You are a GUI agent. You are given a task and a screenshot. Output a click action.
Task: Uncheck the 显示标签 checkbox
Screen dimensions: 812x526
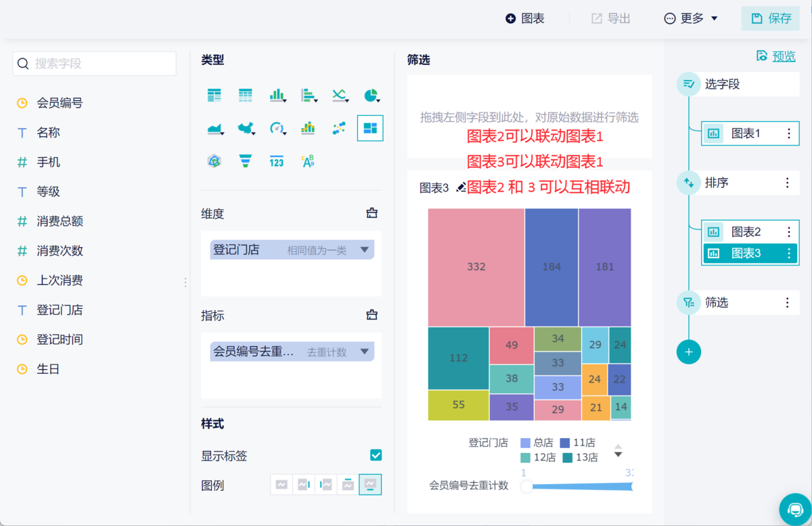tap(375, 455)
